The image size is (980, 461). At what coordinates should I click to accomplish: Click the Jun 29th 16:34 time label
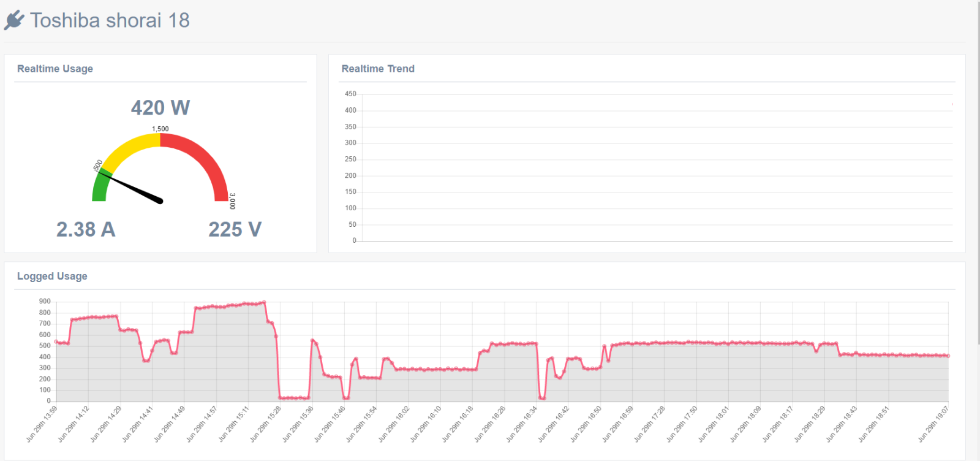(x=521, y=424)
